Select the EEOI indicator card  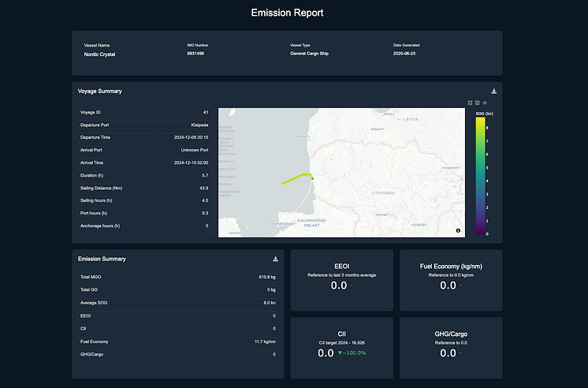(x=341, y=280)
